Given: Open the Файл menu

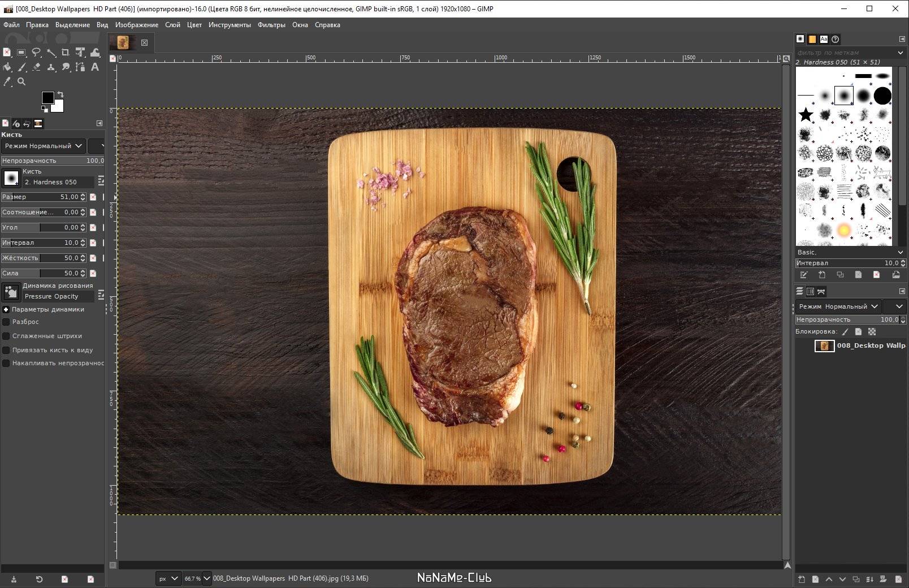Looking at the screenshot, I should tap(11, 25).
